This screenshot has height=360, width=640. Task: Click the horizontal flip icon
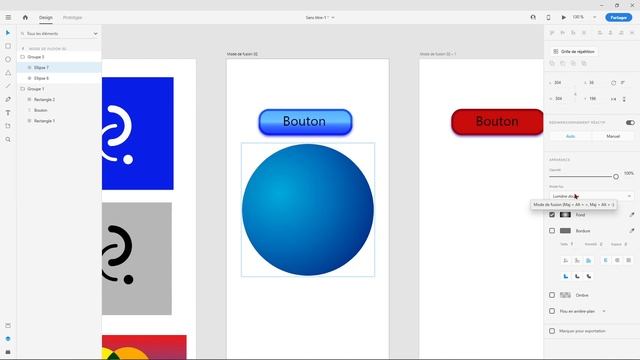[613, 99]
